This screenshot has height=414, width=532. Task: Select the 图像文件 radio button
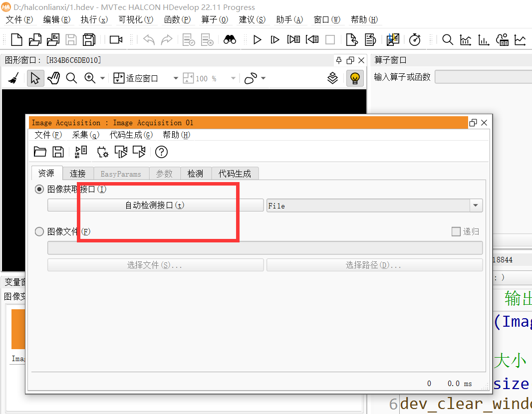click(39, 231)
